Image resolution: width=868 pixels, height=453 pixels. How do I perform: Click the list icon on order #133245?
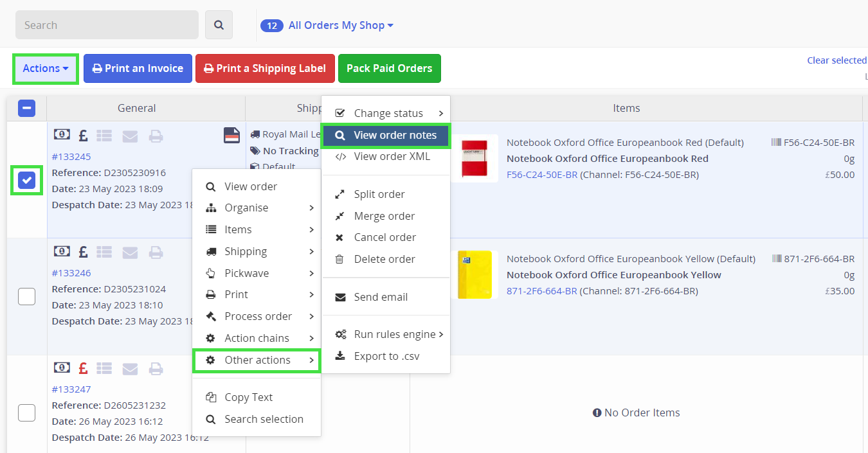(104, 136)
